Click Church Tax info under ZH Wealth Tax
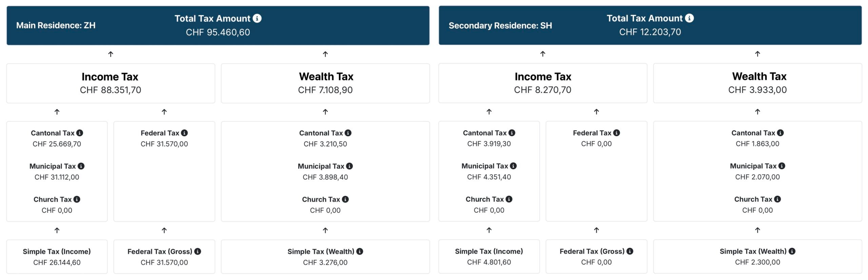This screenshot has width=868, height=280. [x=346, y=199]
